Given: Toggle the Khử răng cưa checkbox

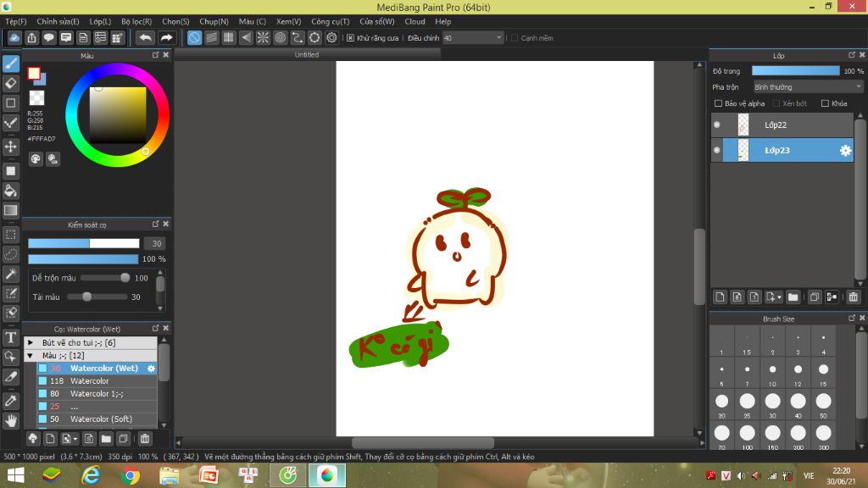Looking at the screenshot, I should pos(350,38).
